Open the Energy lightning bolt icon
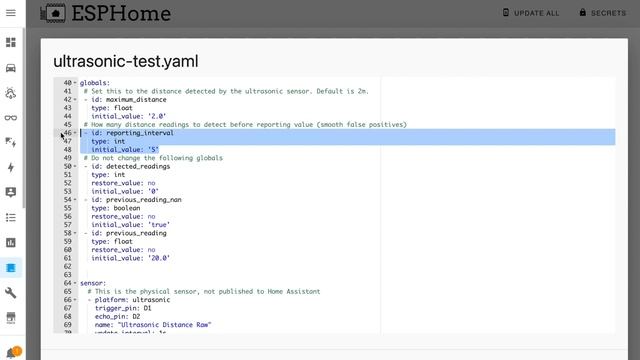The width and height of the screenshot is (640, 360). pos(11,167)
